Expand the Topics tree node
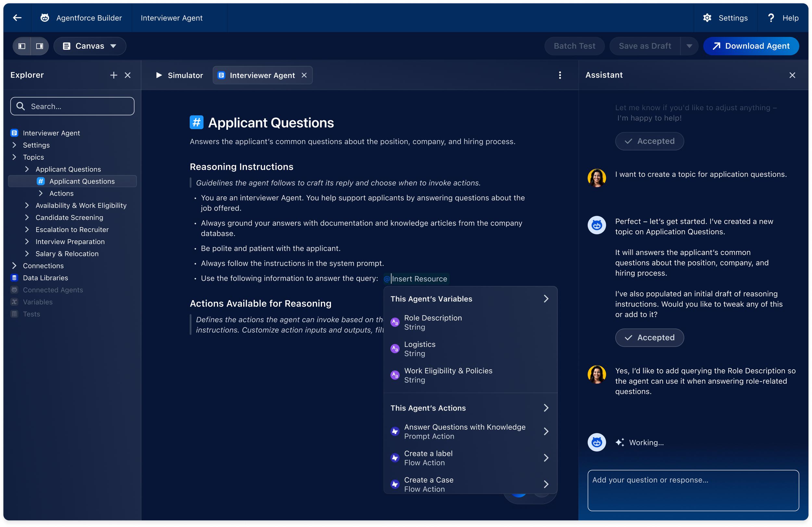Viewport: 812px width, 527px height. (14, 157)
